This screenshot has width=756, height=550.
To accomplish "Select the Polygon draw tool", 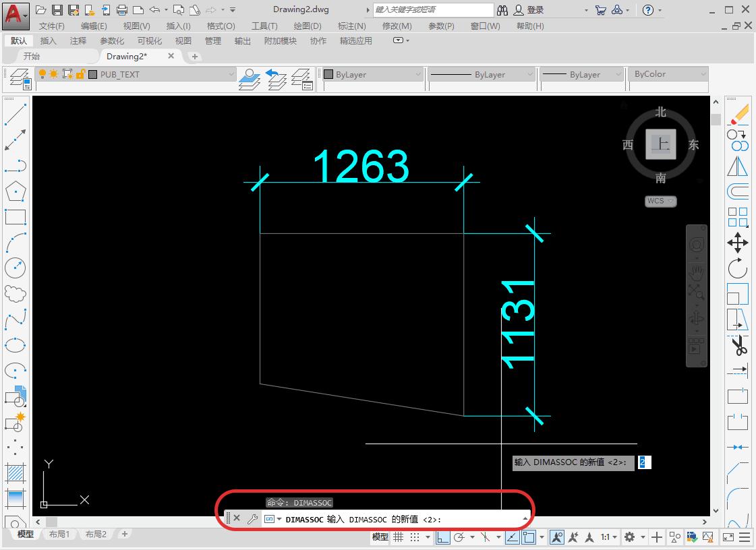I will (16, 191).
